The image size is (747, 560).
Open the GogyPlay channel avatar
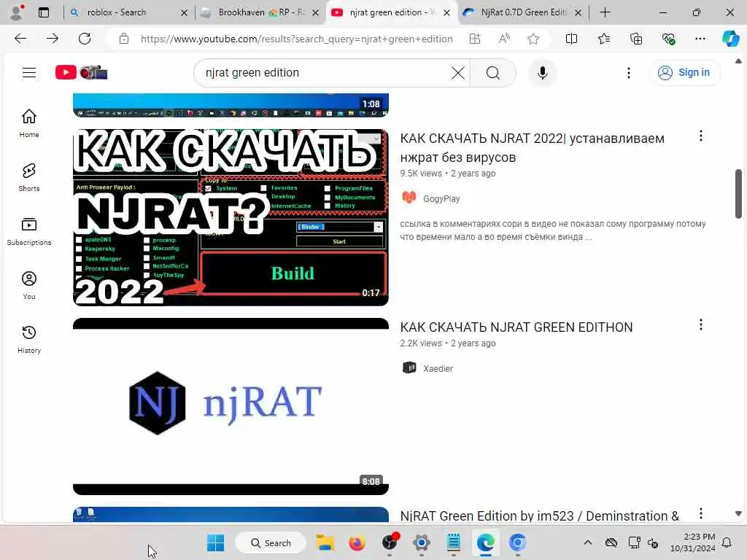coord(409,198)
